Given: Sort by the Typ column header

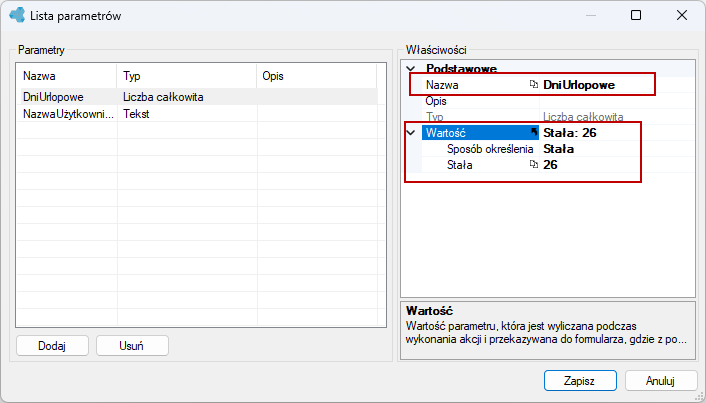Looking at the screenshot, I should 186,76.
